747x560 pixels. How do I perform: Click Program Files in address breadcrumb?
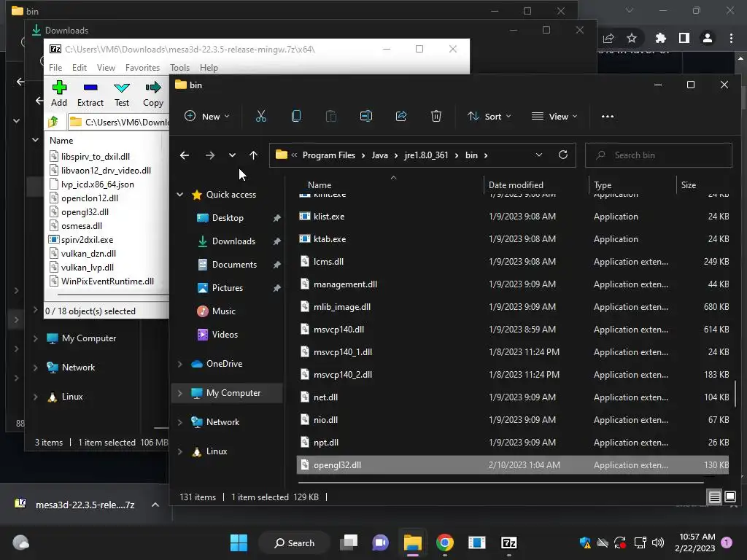329,155
